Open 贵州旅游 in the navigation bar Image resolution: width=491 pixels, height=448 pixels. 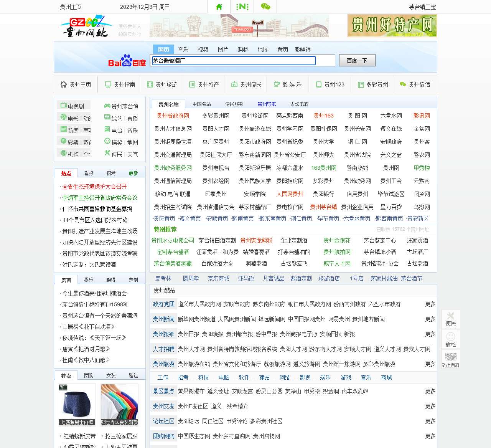coord(162,84)
